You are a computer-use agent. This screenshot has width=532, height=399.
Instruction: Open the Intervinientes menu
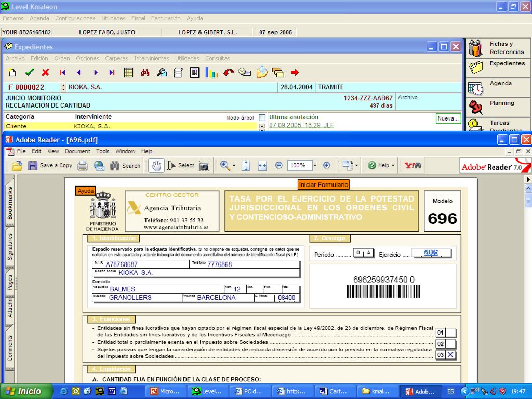coord(152,58)
